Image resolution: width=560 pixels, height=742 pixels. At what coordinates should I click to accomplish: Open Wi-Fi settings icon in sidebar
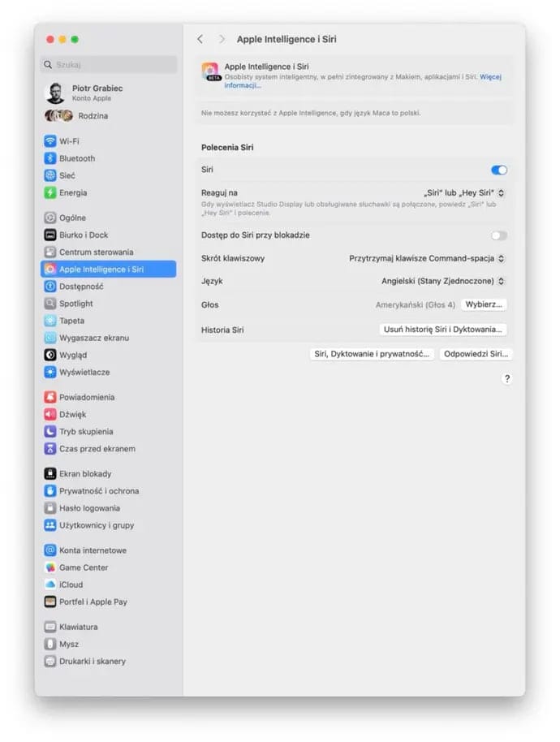pos(50,141)
